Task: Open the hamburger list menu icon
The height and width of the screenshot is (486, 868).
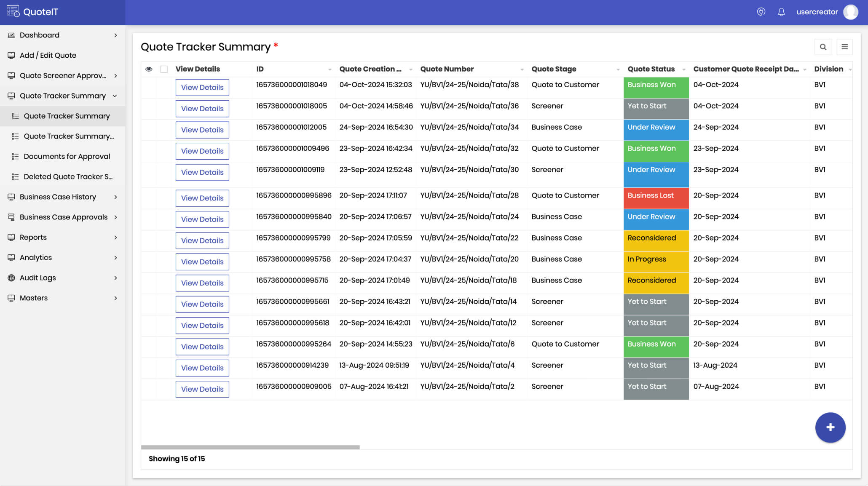Action: point(844,47)
